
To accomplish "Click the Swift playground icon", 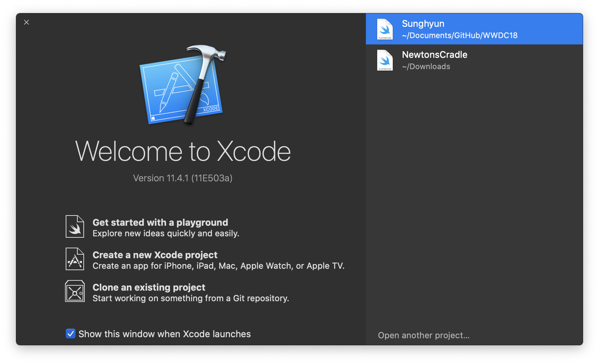I will (x=75, y=226).
